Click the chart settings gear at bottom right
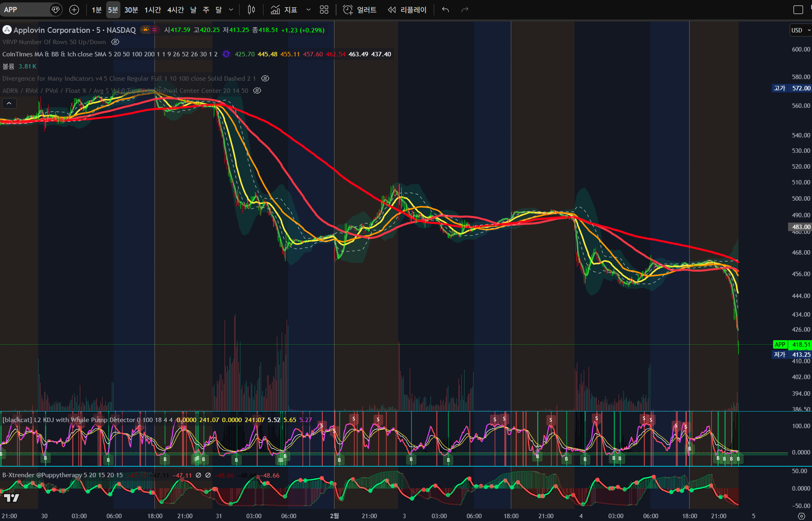Viewport: 812px width, 521px height. pos(801,516)
